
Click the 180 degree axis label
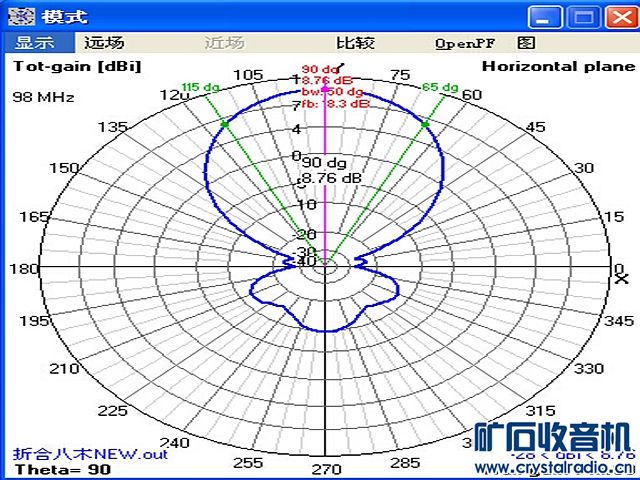[x=24, y=269]
